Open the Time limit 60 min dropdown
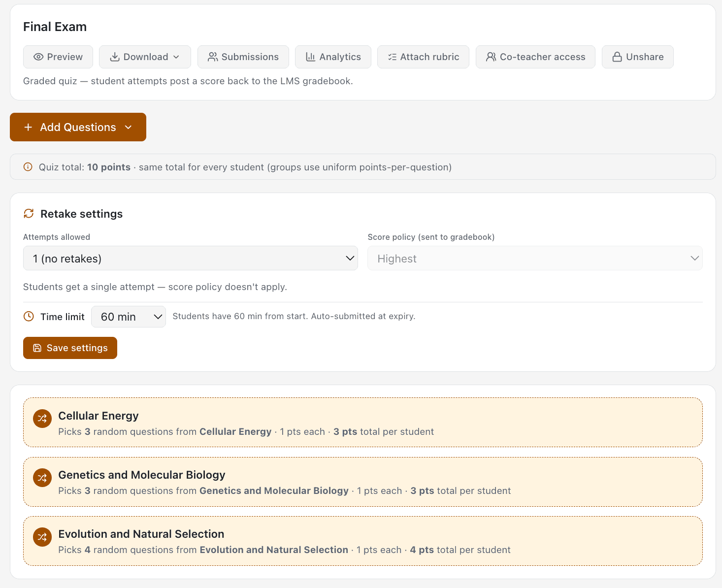The image size is (722, 588). tap(129, 317)
